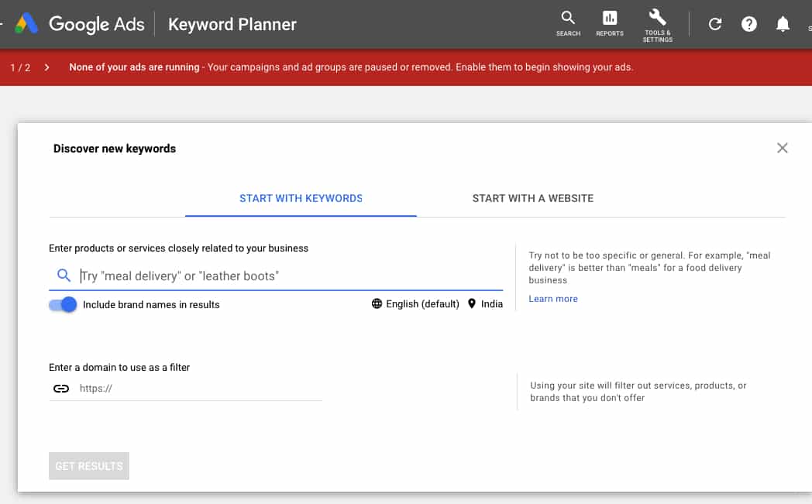Switch to Start With a Website tab
The height and width of the screenshot is (504, 812).
(533, 198)
